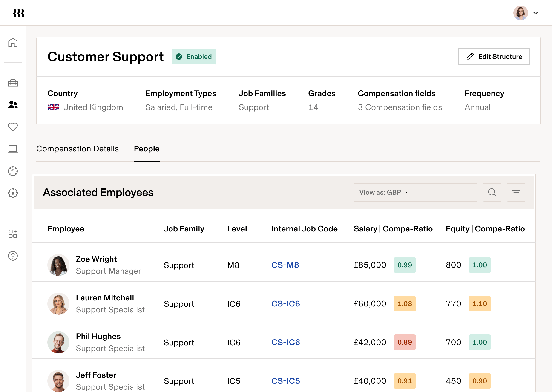Open the help question mark icon
552x392 pixels.
[13, 256]
